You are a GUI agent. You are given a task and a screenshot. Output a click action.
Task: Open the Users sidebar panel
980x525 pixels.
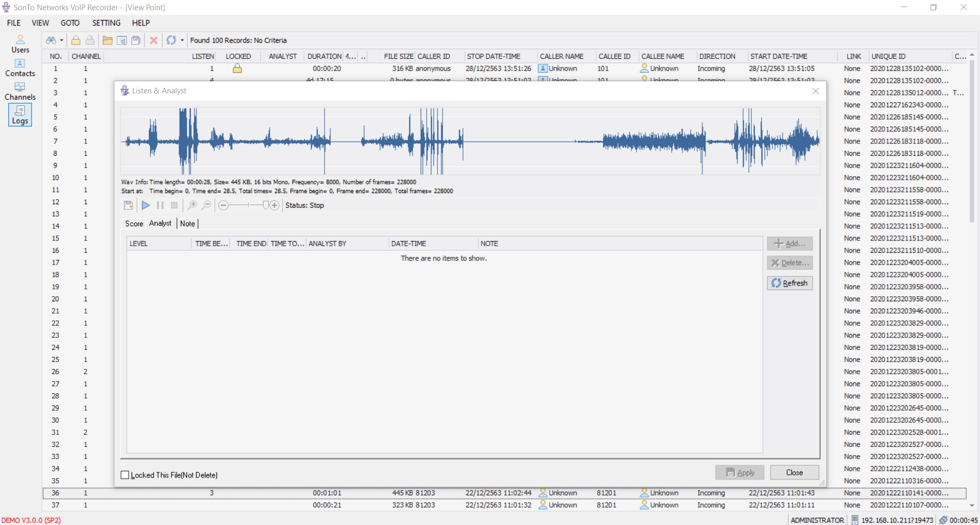tap(20, 44)
